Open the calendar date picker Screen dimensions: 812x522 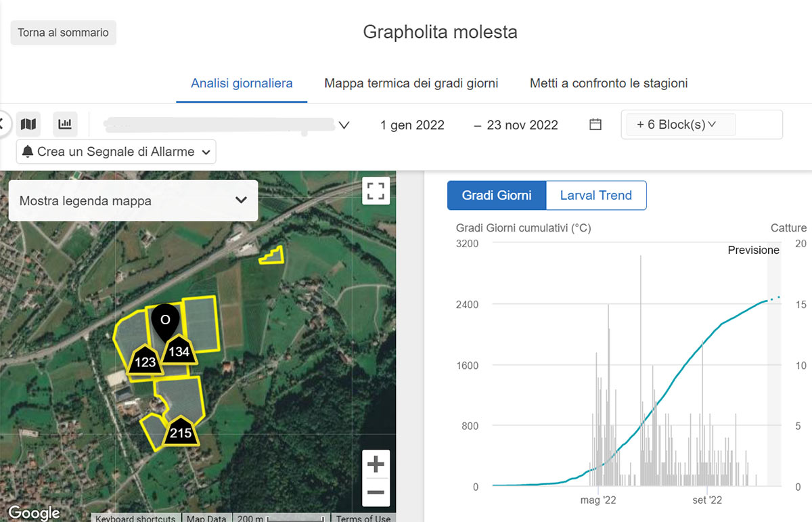pyautogui.click(x=595, y=125)
